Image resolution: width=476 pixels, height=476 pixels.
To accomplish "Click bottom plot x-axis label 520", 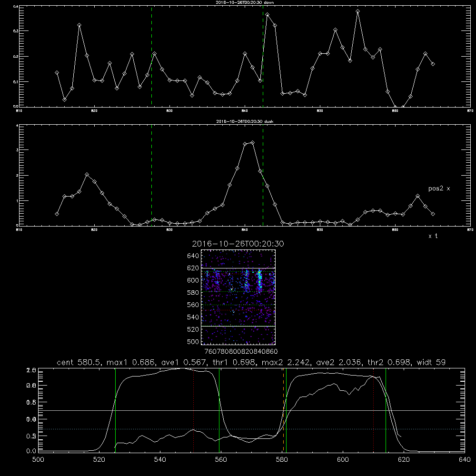I will [x=99, y=460].
